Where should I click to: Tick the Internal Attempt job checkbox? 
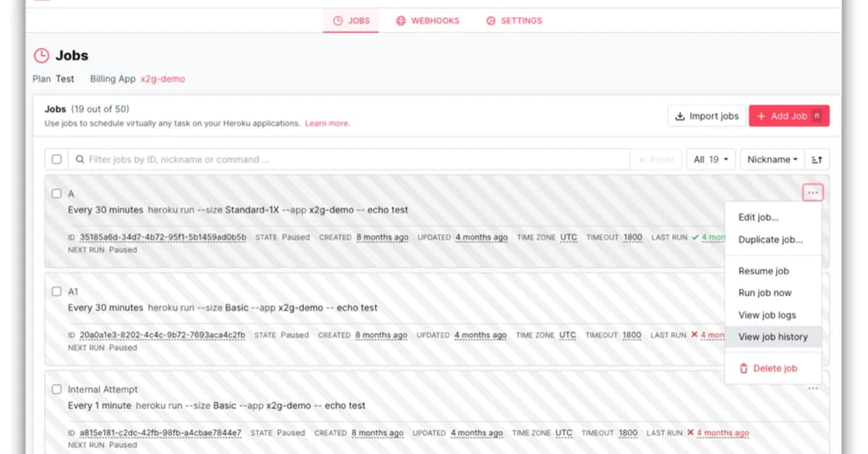coord(56,390)
